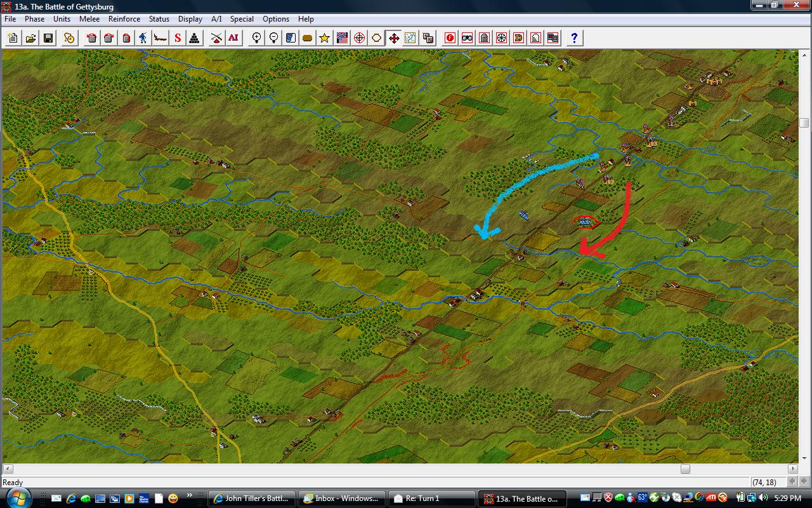Click the scroll down arrow
The image size is (812, 508).
tap(804, 458)
